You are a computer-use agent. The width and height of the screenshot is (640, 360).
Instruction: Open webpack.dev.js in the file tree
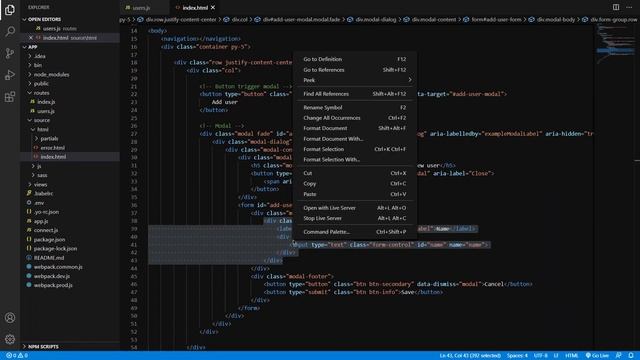(52, 276)
